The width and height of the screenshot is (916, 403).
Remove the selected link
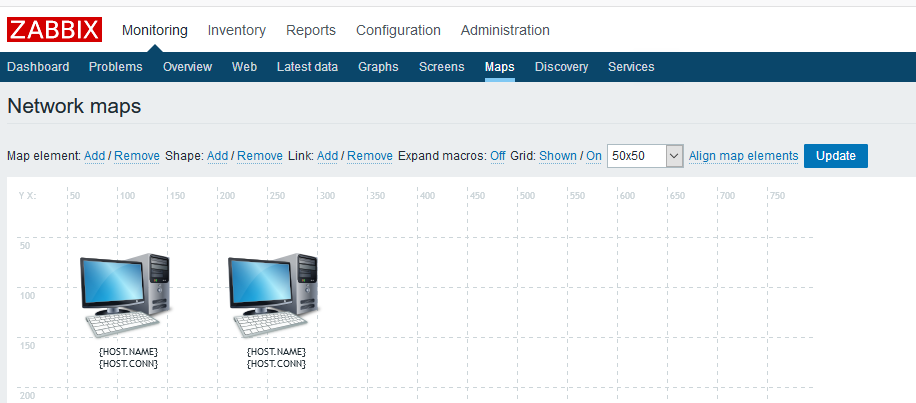[370, 156]
